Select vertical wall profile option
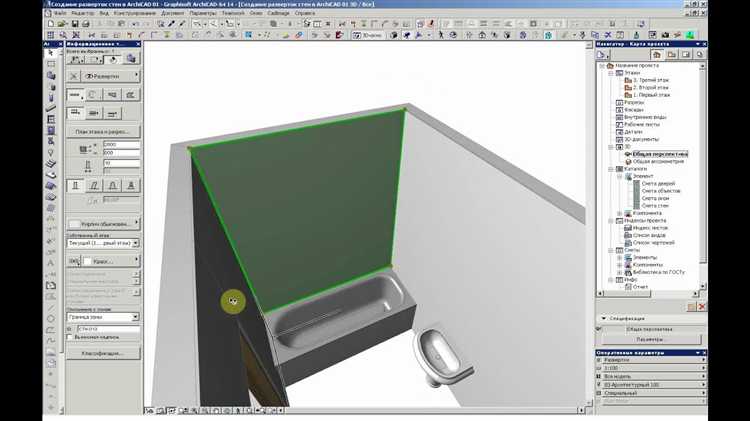This screenshot has width=750, height=421. [75, 186]
